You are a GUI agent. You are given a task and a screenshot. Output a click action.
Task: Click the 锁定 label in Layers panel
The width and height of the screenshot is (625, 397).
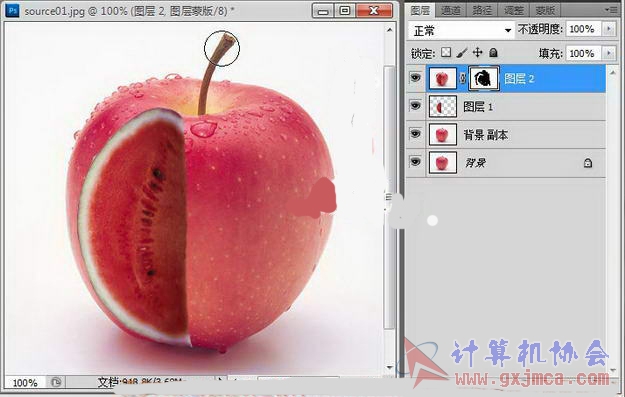click(424, 53)
